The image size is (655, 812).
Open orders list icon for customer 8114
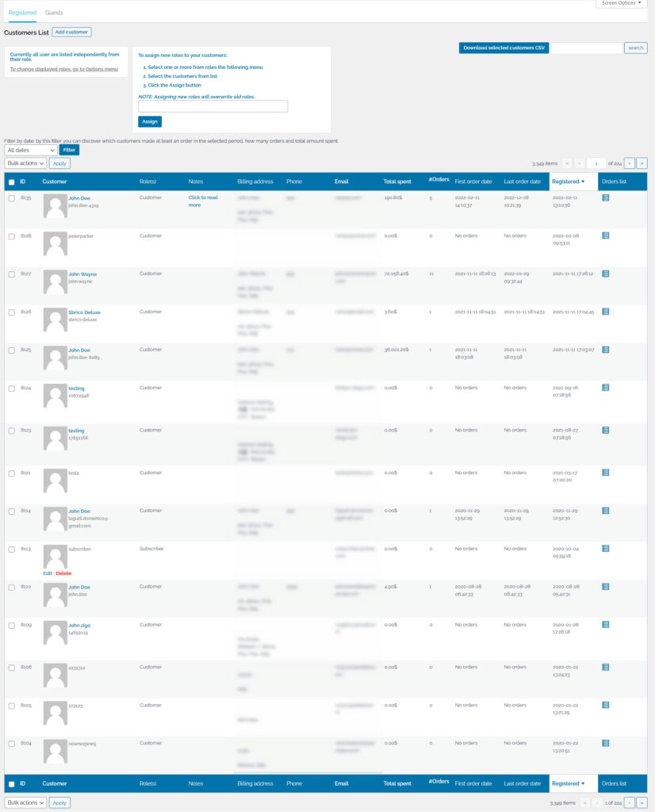[605, 511]
